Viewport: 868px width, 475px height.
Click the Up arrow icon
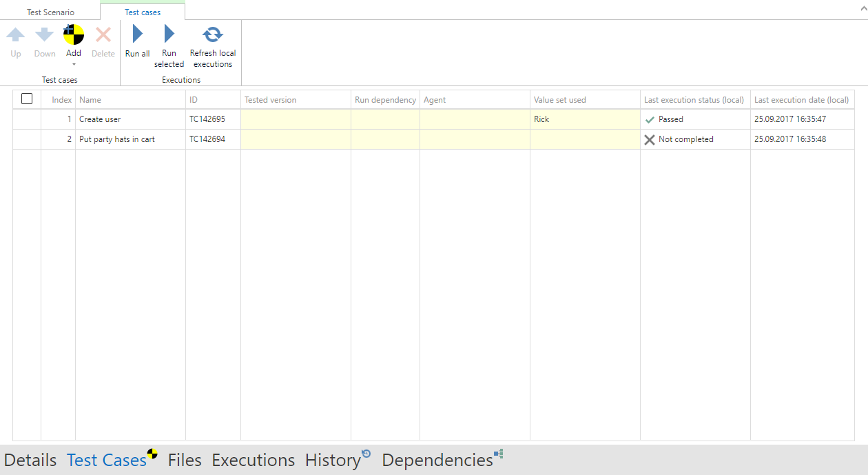tap(16, 34)
